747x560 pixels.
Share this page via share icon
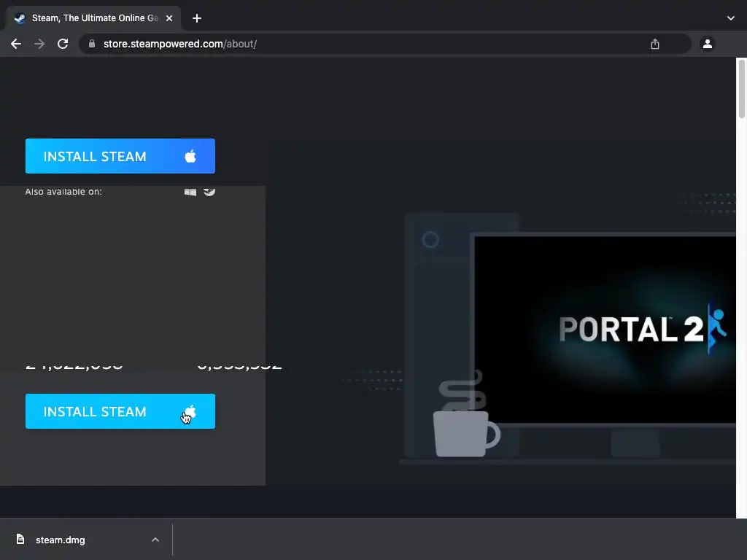(655, 44)
